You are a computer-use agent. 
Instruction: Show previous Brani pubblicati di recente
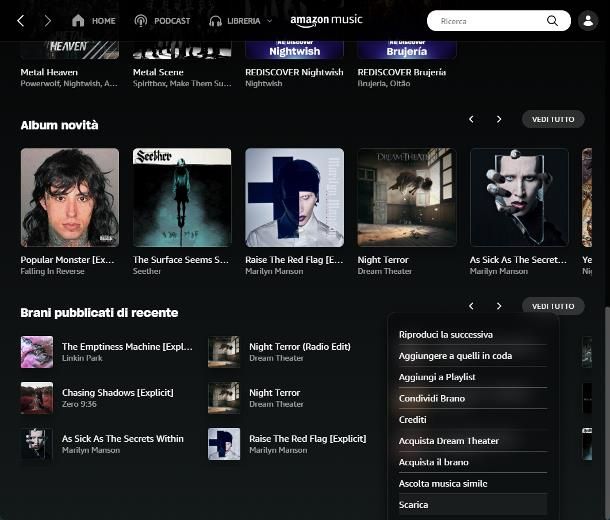coord(471,306)
